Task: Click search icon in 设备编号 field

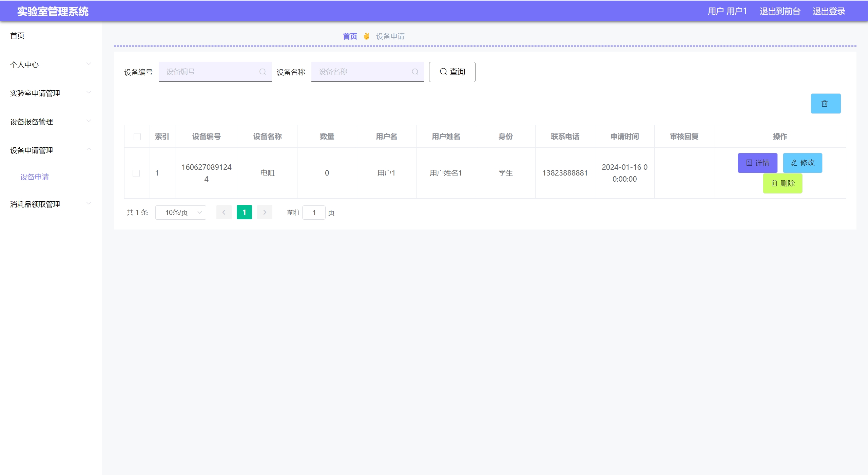Action: pyautogui.click(x=262, y=72)
